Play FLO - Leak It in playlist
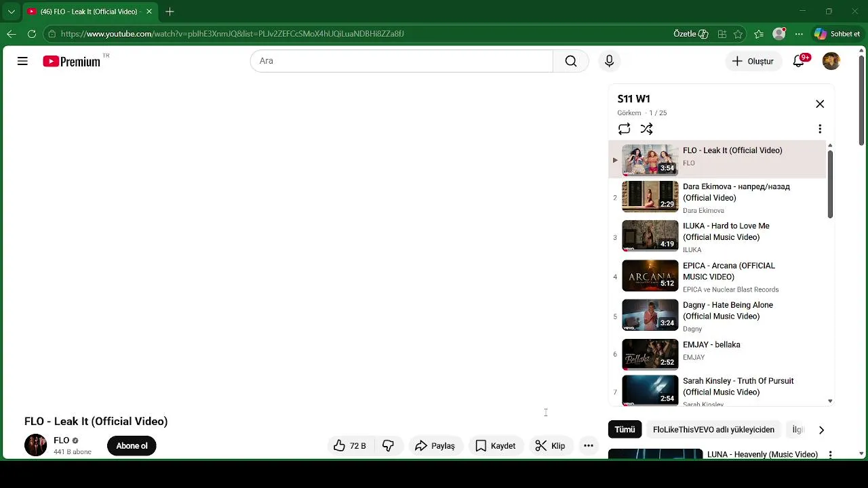Screen dimensions: 868x488 [717, 160]
